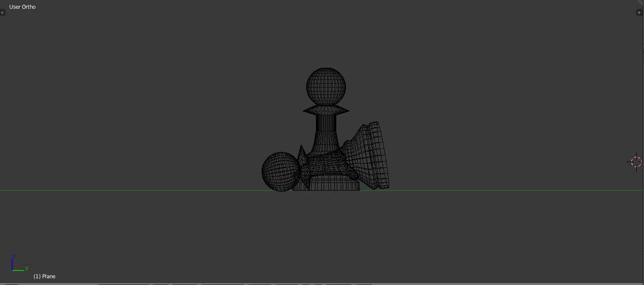
Task: Click the 'User Ortho' view label
Action: pyautogui.click(x=22, y=7)
